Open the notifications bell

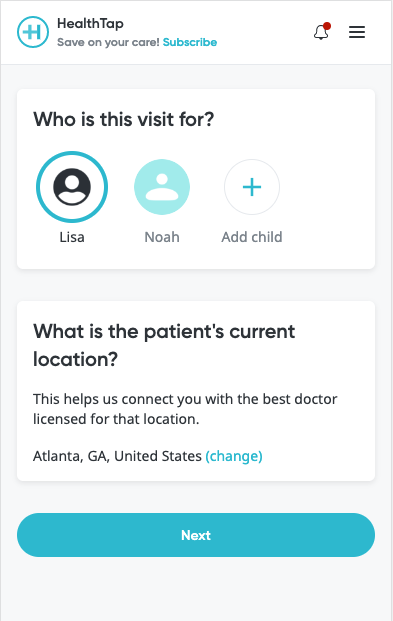pyautogui.click(x=321, y=32)
